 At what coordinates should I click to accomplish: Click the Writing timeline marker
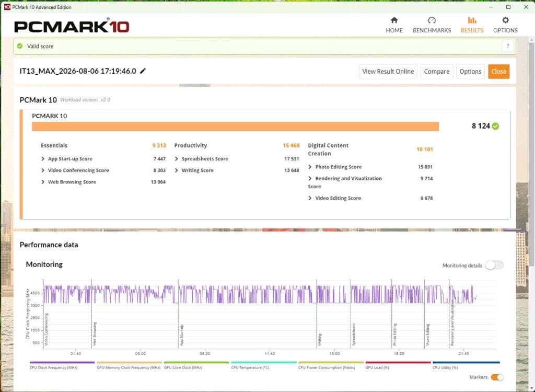pyautogui.click(x=320, y=340)
